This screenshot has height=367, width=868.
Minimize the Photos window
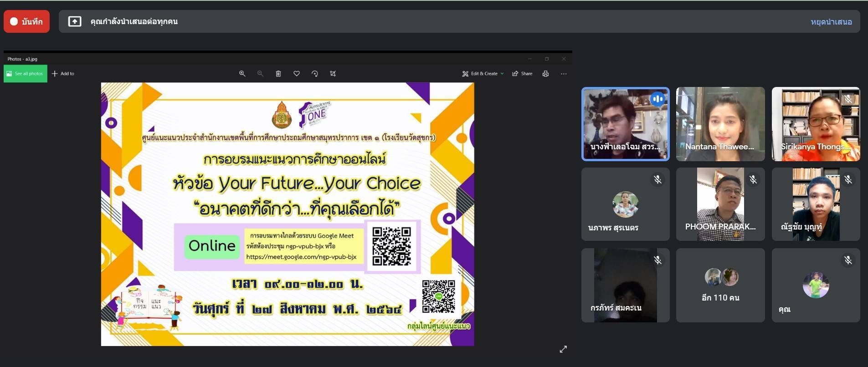(529, 59)
